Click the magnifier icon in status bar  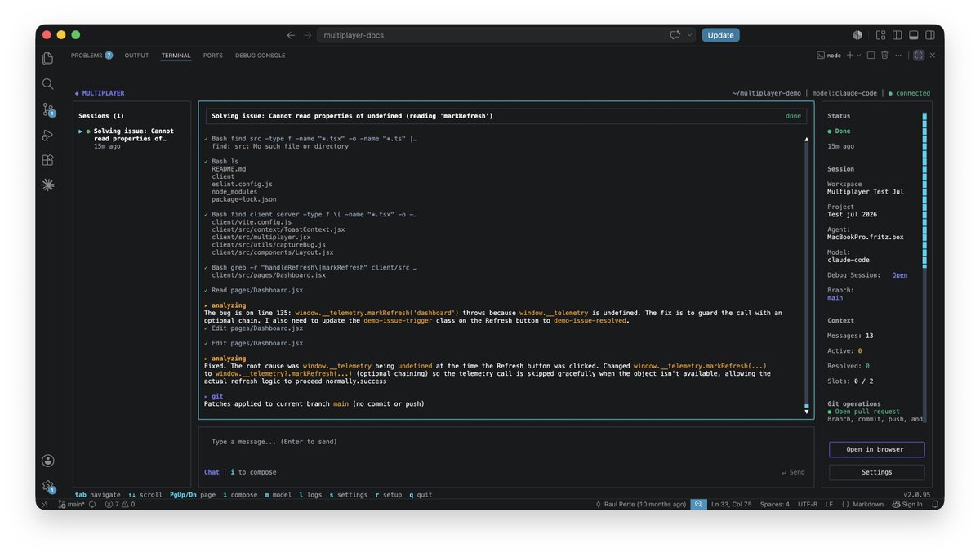point(697,505)
